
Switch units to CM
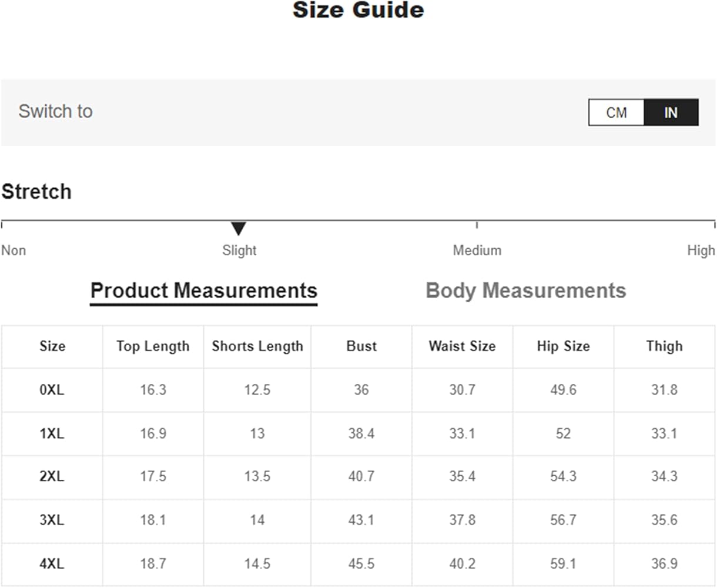pyautogui.click(x=616, y=112)
